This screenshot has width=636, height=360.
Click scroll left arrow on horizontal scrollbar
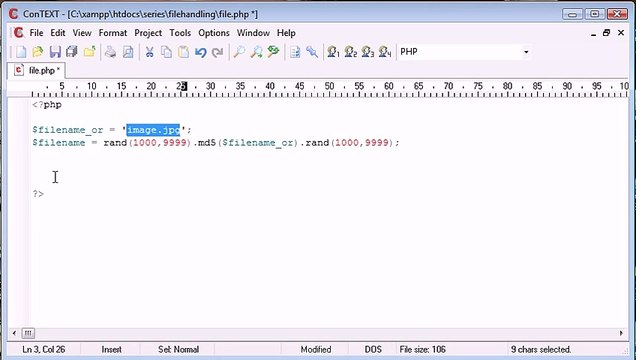point(14,333)
